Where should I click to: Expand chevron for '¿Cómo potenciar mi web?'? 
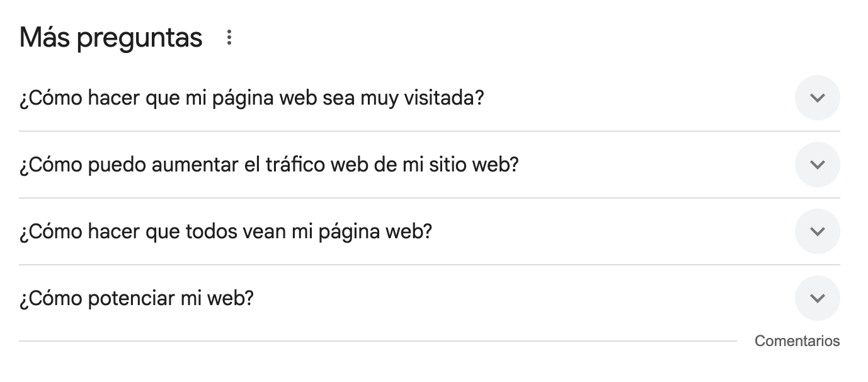point(817,298)
